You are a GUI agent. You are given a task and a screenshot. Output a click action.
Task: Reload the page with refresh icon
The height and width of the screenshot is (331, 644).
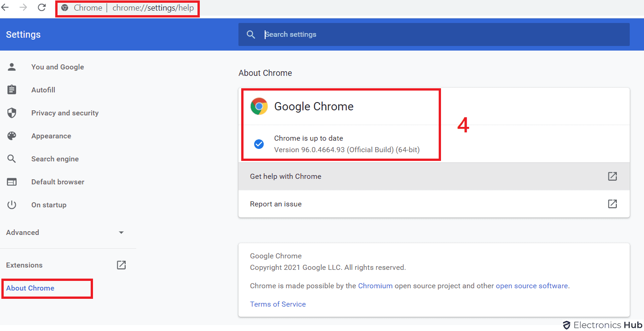[42, 7]
